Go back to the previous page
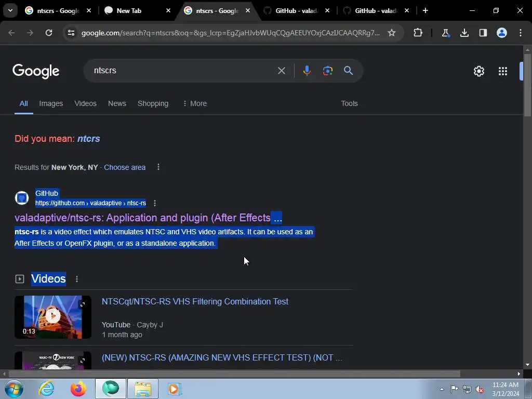Viewport: 532px width, 399px height. [x=11, y=33]
